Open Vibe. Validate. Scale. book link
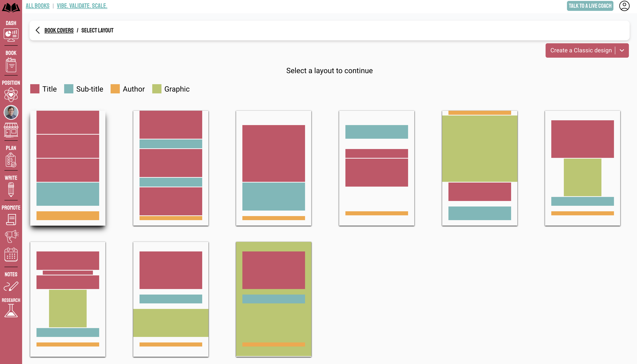The width and height of the screenshot is (637, 364). tap(82, 6)
